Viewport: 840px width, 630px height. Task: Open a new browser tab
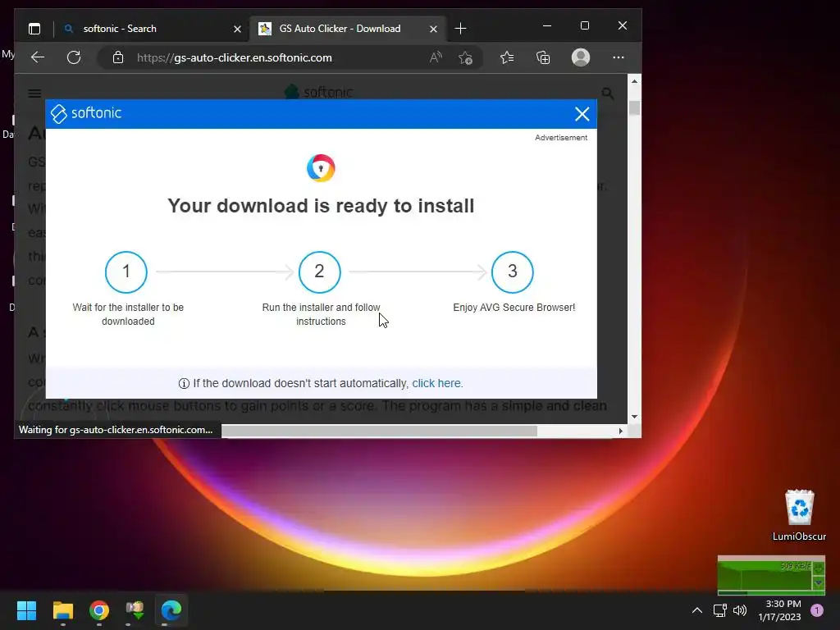[460, 29]
